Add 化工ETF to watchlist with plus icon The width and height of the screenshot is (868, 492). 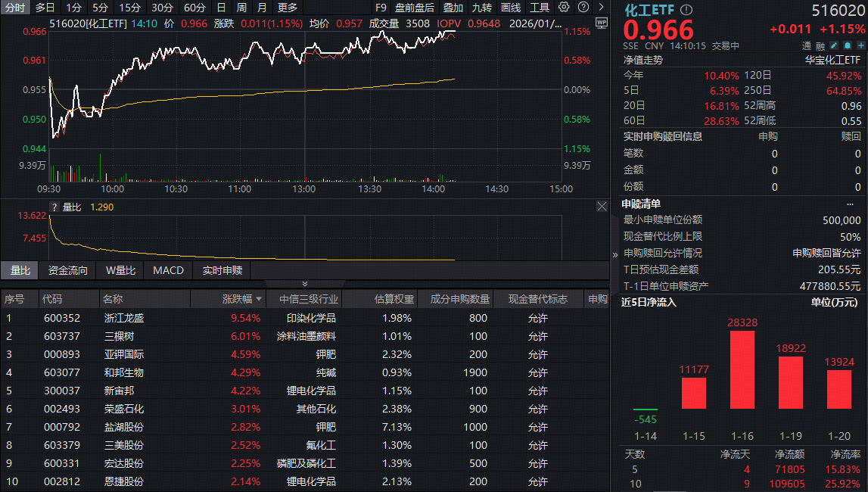click(x=860, y=45)
